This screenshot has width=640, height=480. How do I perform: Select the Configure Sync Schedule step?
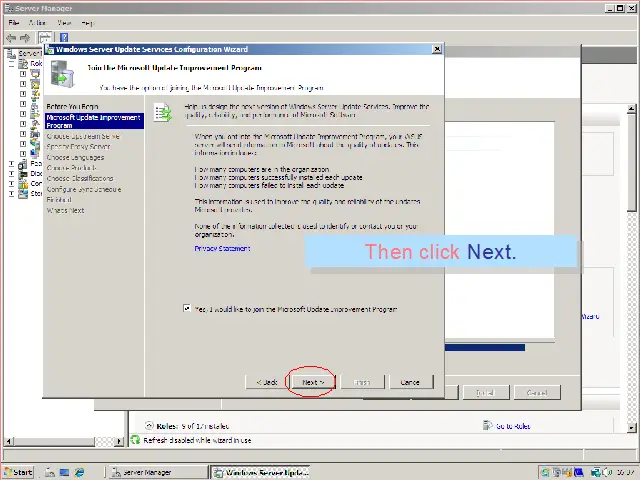84,189
